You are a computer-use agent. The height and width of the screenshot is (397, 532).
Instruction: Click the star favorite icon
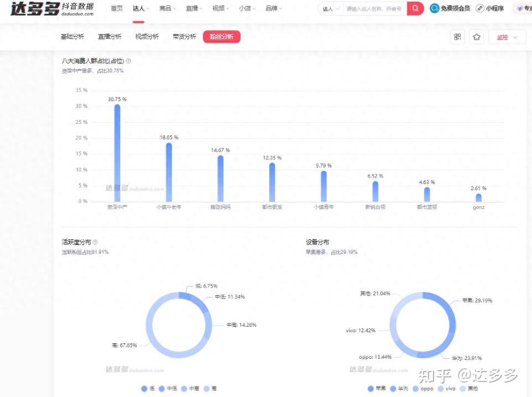point(476,36)
